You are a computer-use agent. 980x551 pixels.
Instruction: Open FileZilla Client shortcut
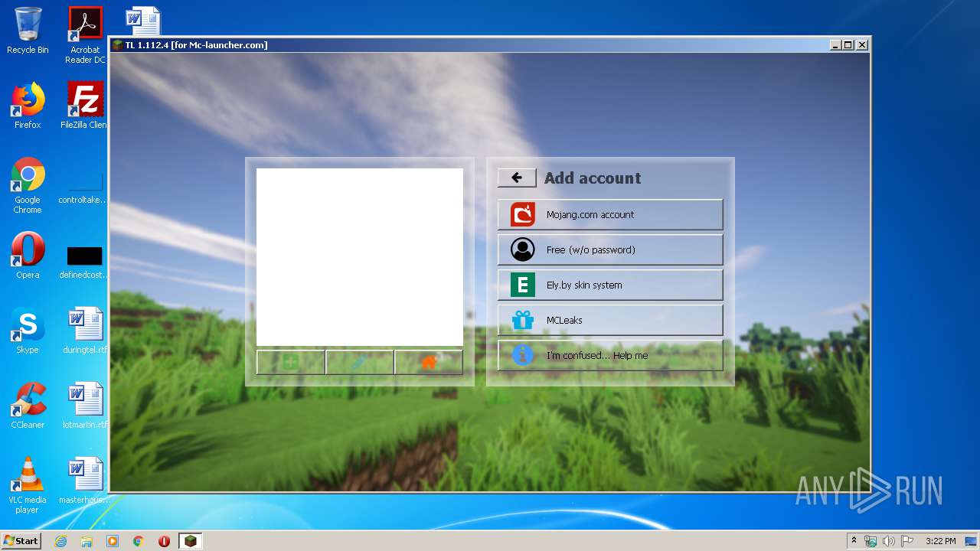pyautogui.click(x=85, y=106)
